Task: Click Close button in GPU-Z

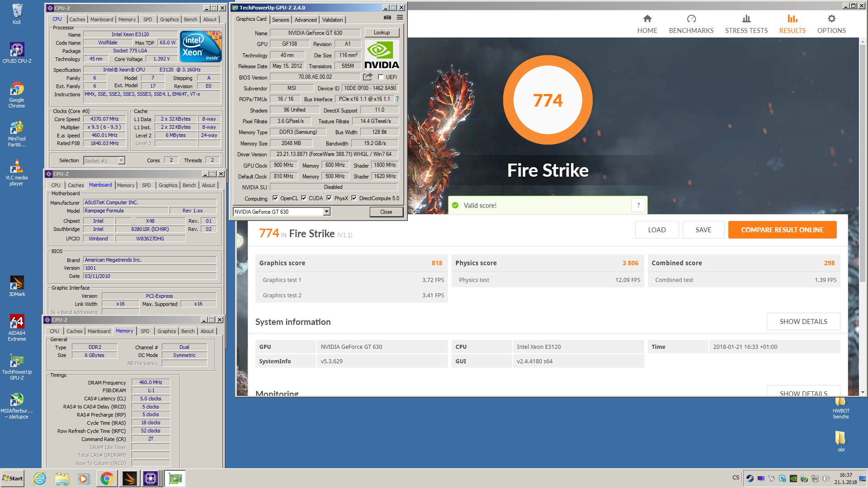Action: pyautogui.click(x=386, y=211)
